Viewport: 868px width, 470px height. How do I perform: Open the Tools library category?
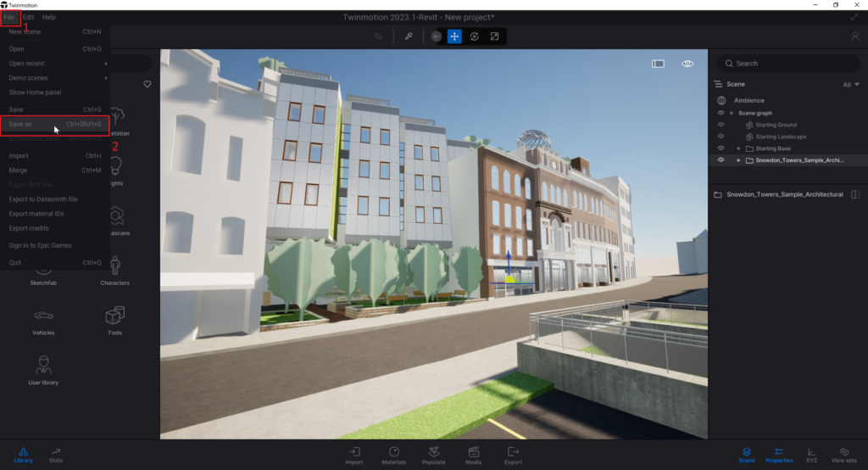[x=114, y=321]
